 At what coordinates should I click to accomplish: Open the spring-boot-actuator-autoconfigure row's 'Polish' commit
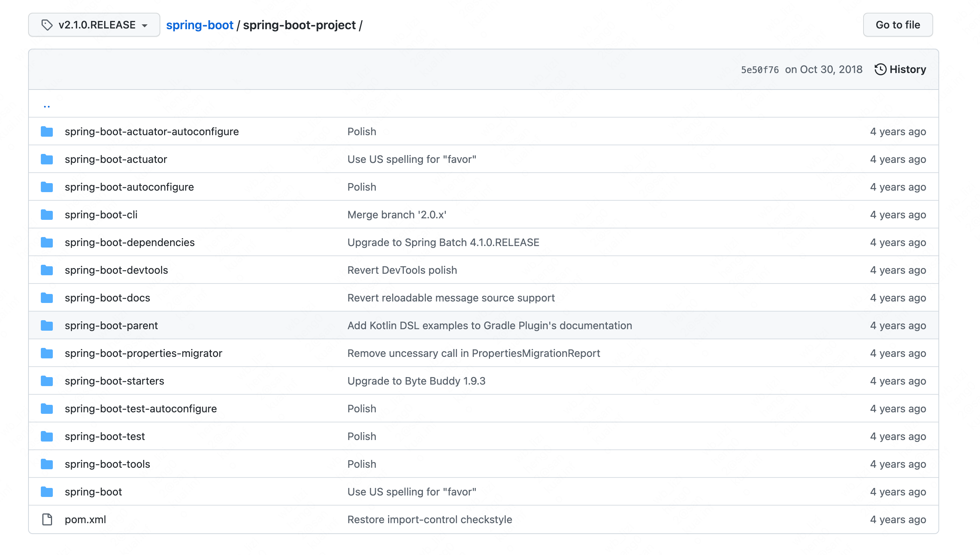[x=362, y=131]
